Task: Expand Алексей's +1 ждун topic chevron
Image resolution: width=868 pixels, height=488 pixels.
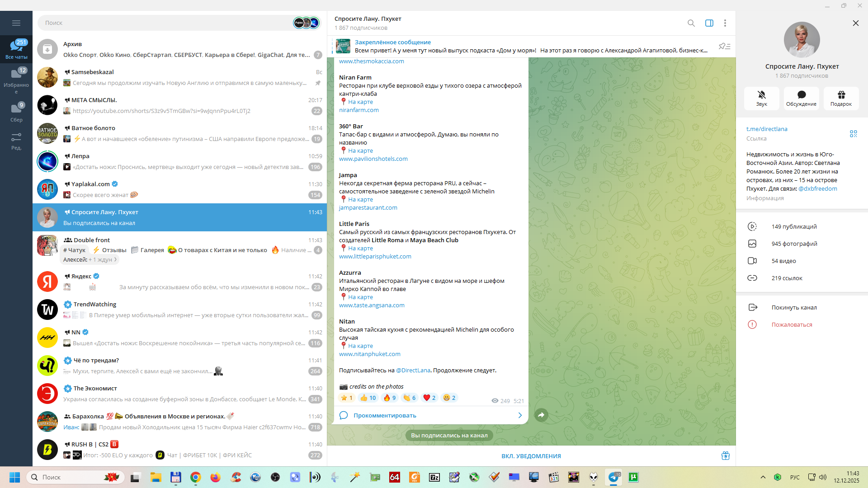Action: (116, 259)
